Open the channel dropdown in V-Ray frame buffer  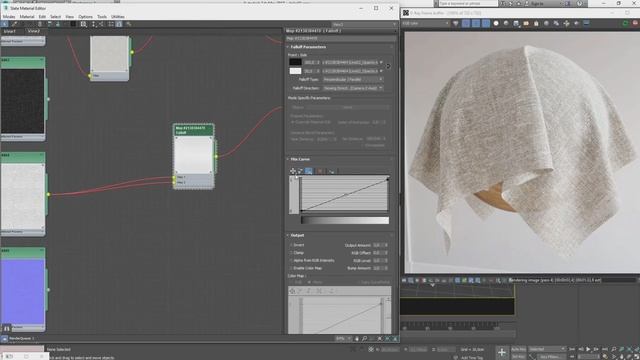426,24
